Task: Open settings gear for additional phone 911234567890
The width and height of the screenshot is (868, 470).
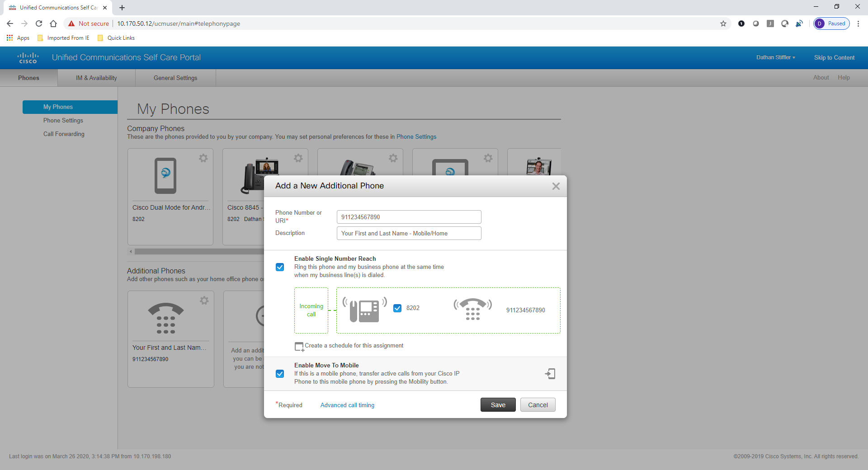Action: 204,301
